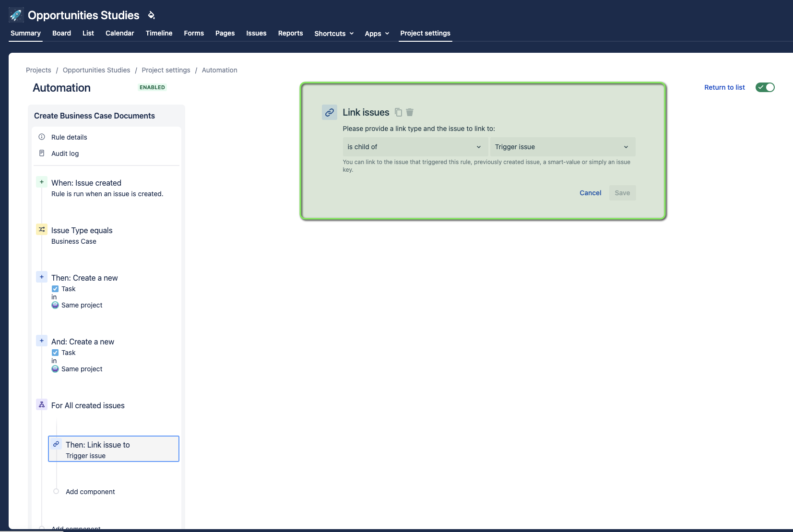The image size is (793, 532).
Task: Select the branch icon for All created issues
Action: (42, 404)
